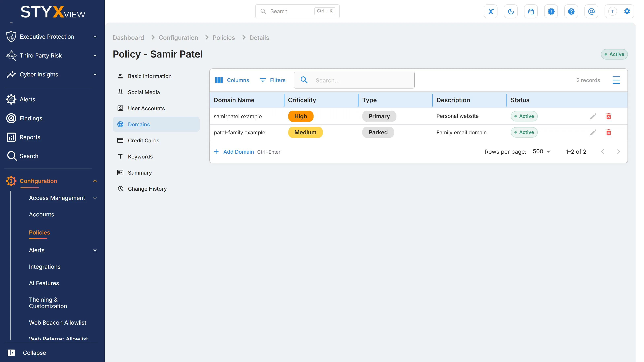The width and height of the screenshot is (644, 362).
Task: Edit the samirpatel.example domain row
Action: [x=593, y=116]
